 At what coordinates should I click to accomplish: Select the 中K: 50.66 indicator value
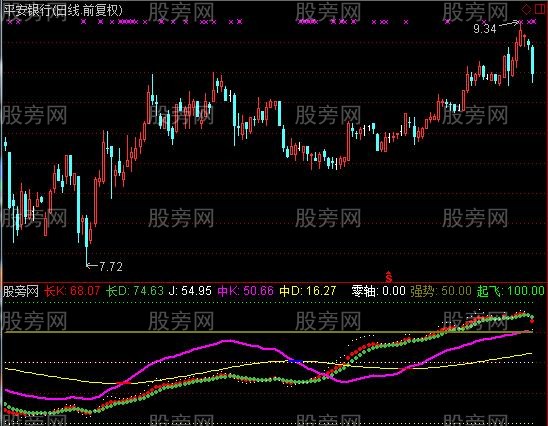tap(245, 291)
